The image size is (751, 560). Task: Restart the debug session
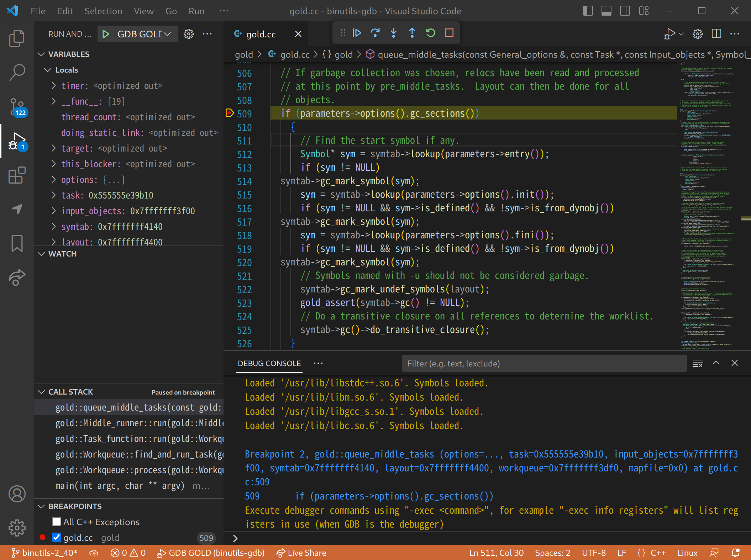(431, 33)
